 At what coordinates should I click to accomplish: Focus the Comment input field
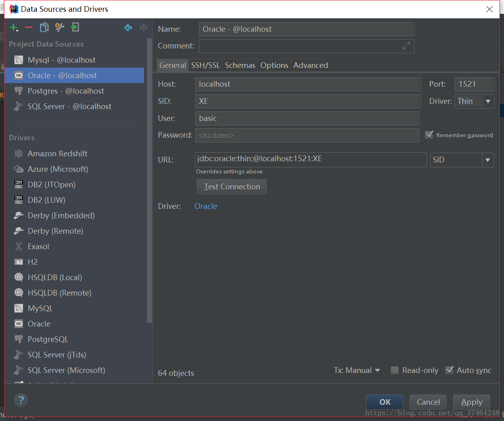(x=307, y=46)
